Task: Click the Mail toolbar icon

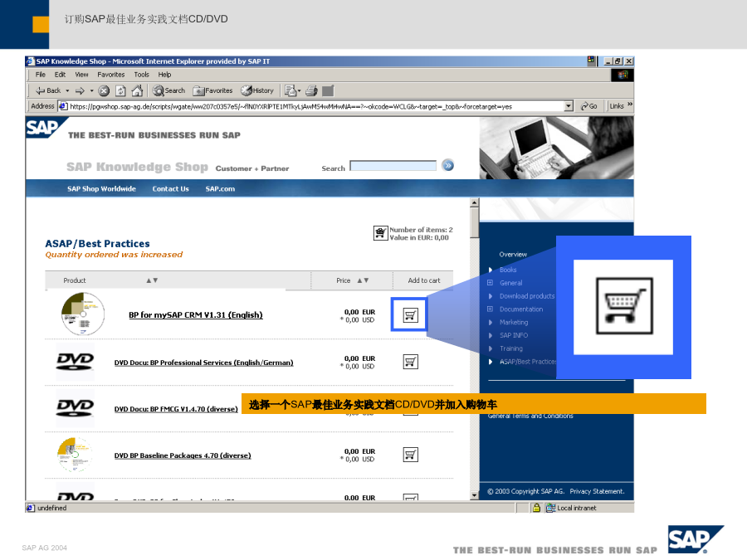Action: 290,90
